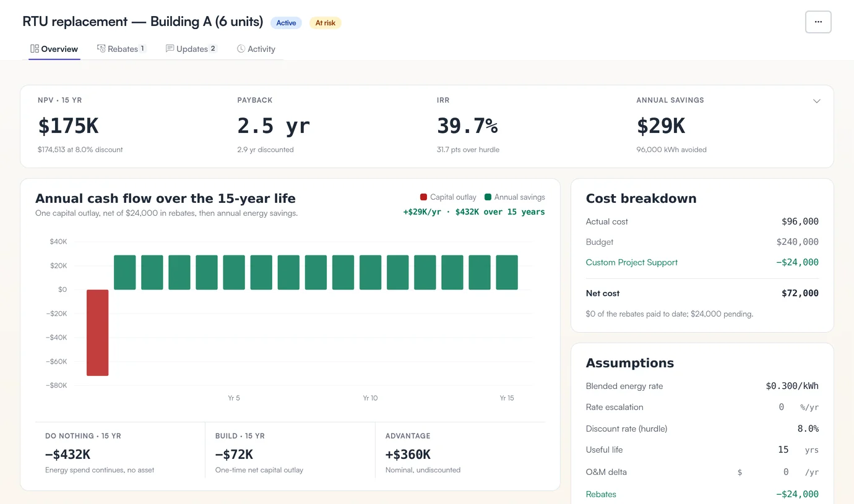The height and width of the screenshot is (504, 854).
Task: Click the '$240,000' budget value
Action: pyautogui.click(x=798, y=242)
